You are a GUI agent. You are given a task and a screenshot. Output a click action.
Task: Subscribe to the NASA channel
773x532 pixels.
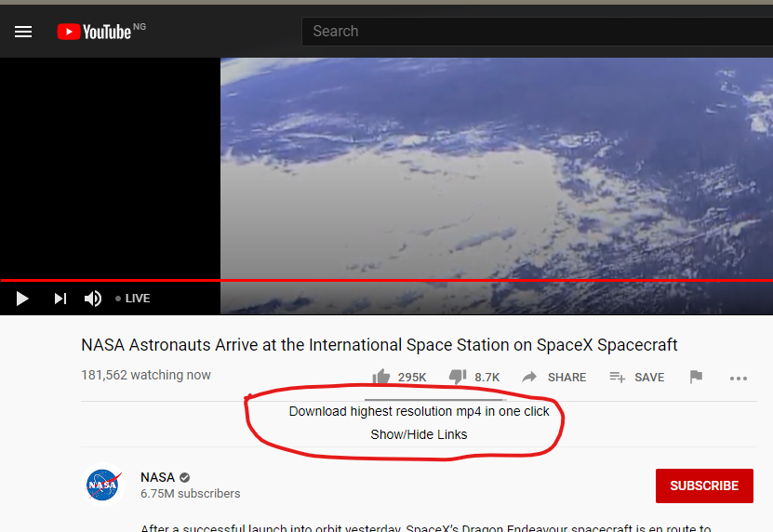(704, 485)
